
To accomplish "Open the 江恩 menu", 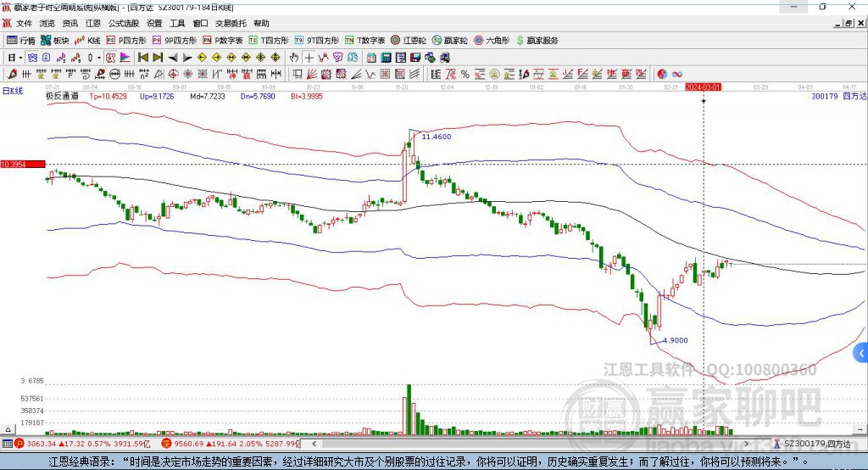I will (93, 23).
